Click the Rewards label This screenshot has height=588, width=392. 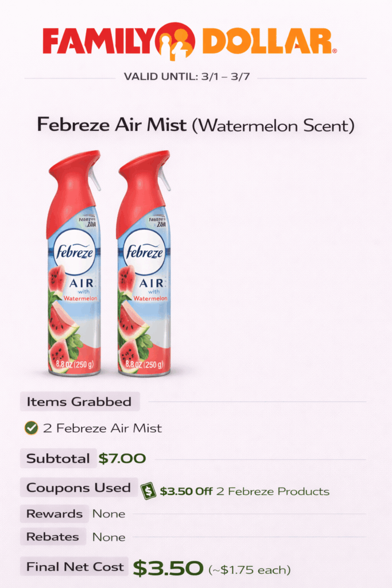55,514
